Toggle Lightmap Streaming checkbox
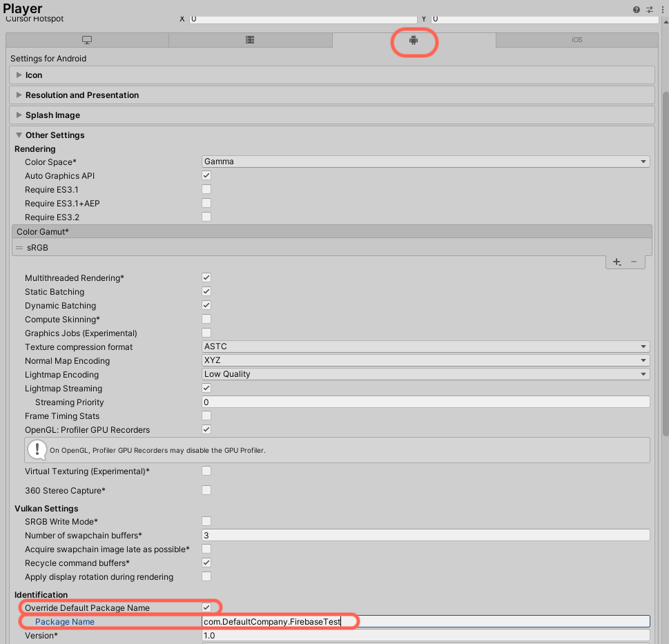669x644 pixels. [206, 388]
